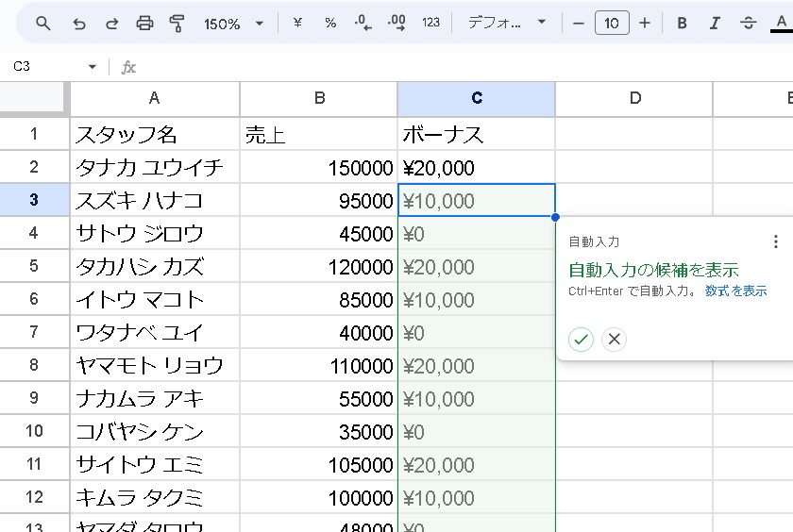Toggle bold formatting
Screen dimensions: 793x532
pos(682,24)
